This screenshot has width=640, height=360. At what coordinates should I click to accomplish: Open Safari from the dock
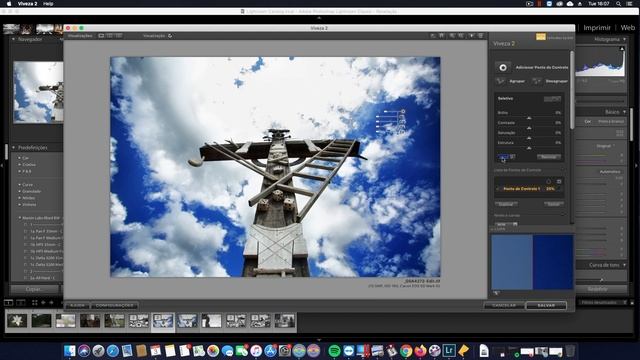113,351
